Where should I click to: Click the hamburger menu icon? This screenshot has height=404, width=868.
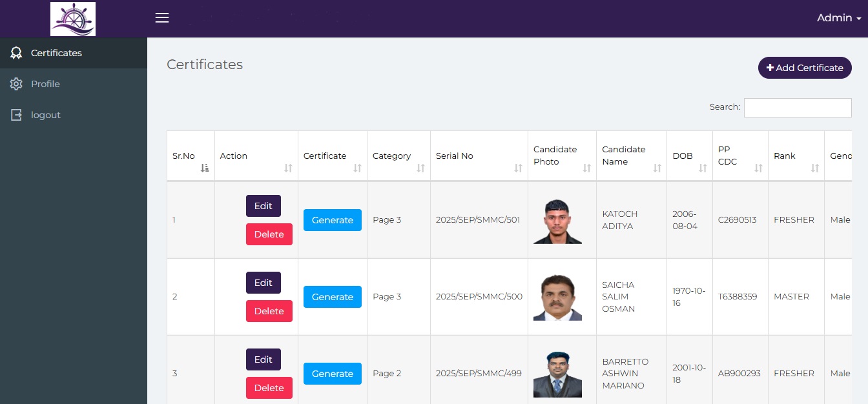point(162,18)
